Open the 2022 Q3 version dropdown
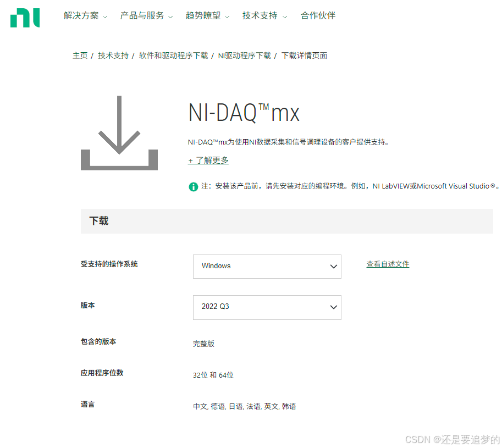This screenshot has width=502, height=448. [267, 307]
